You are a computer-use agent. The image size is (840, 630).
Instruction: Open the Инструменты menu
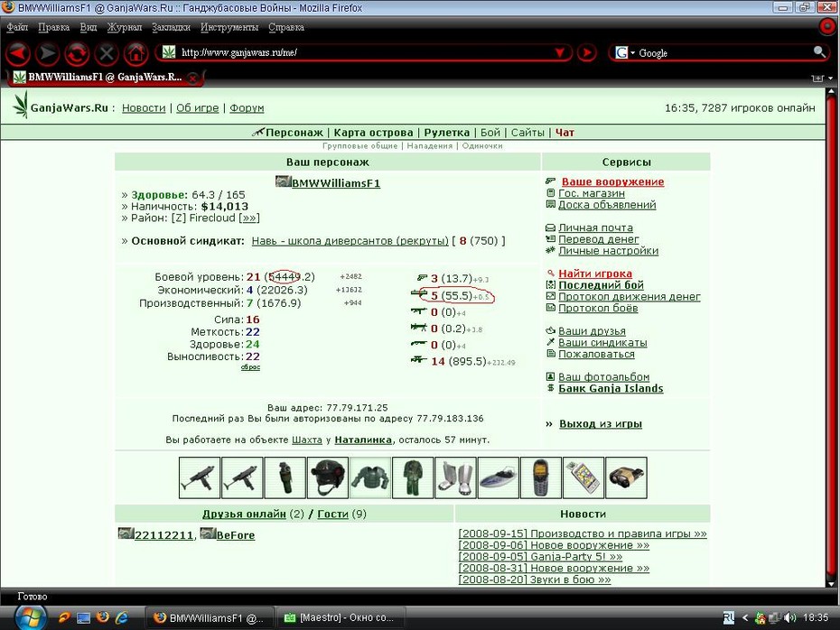229,27
